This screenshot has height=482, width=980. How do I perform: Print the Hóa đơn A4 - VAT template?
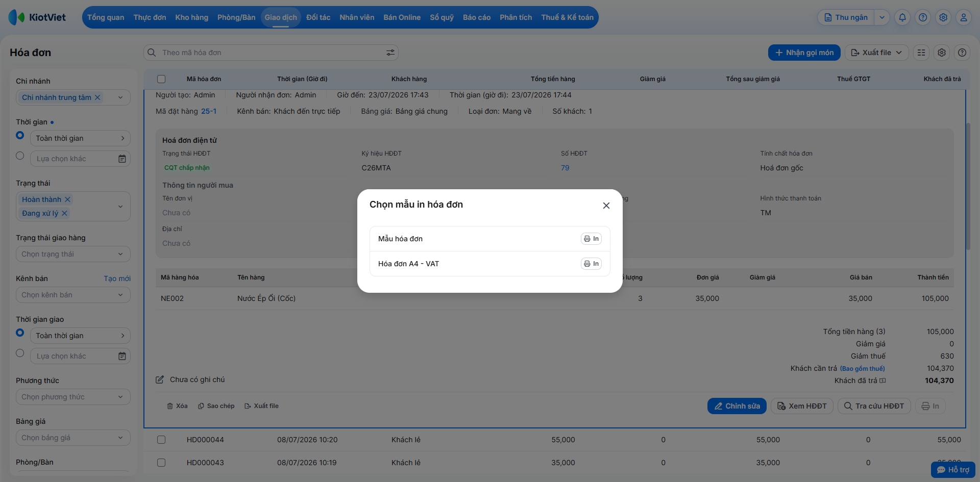coord(591,264)
